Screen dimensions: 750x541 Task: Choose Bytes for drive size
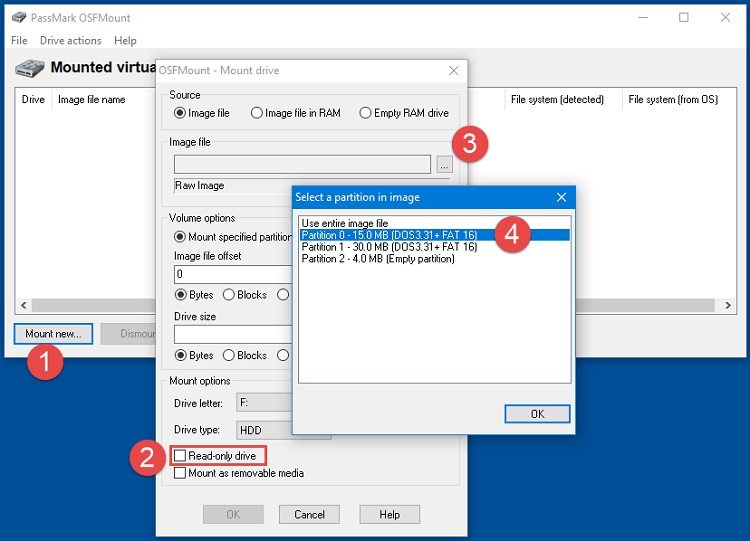pos(194,355)
